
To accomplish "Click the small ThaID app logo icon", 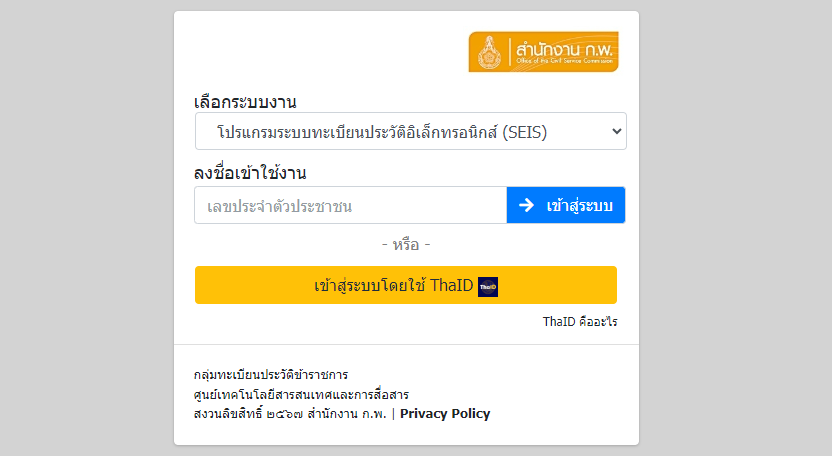I will [488, 287].
